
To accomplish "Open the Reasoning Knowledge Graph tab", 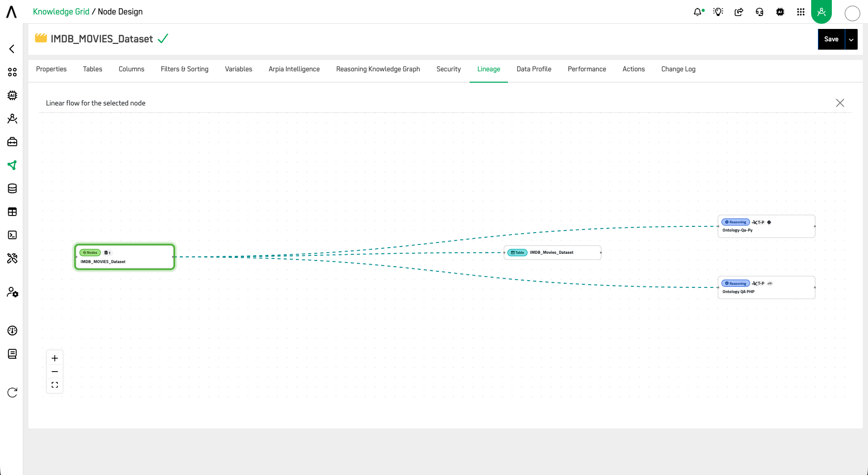I will (x=378, y=69).
